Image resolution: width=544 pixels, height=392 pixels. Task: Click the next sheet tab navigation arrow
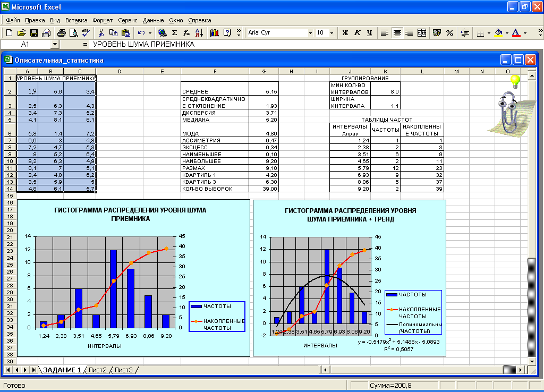pyautogui.click(x=25, y=370)
